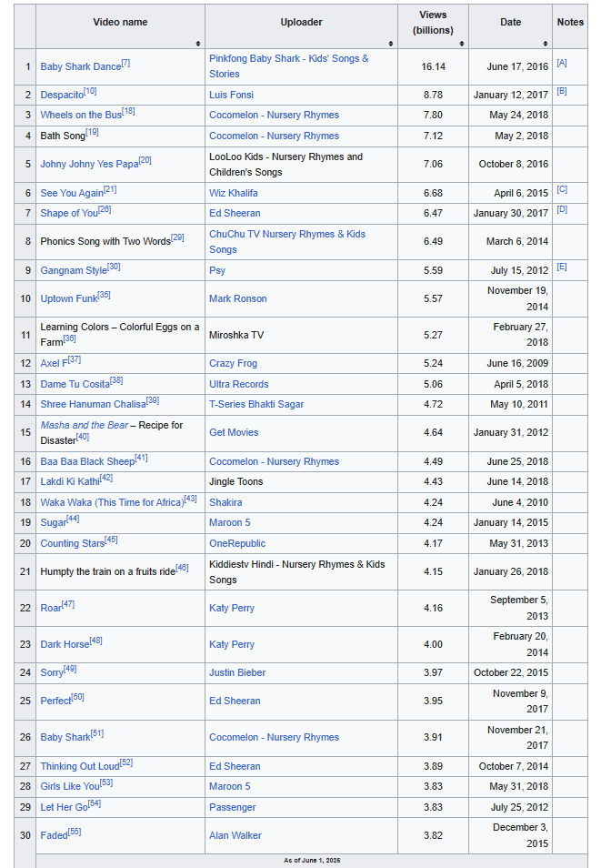Open the Baby Shark Dance article link

(x=81, y=67)
